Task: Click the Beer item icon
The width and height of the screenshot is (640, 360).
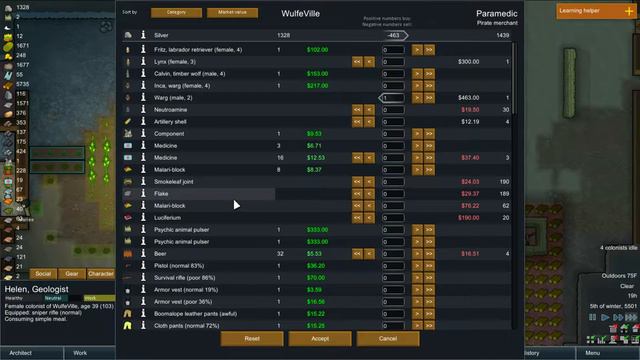Action: click(x=128, y=253)
